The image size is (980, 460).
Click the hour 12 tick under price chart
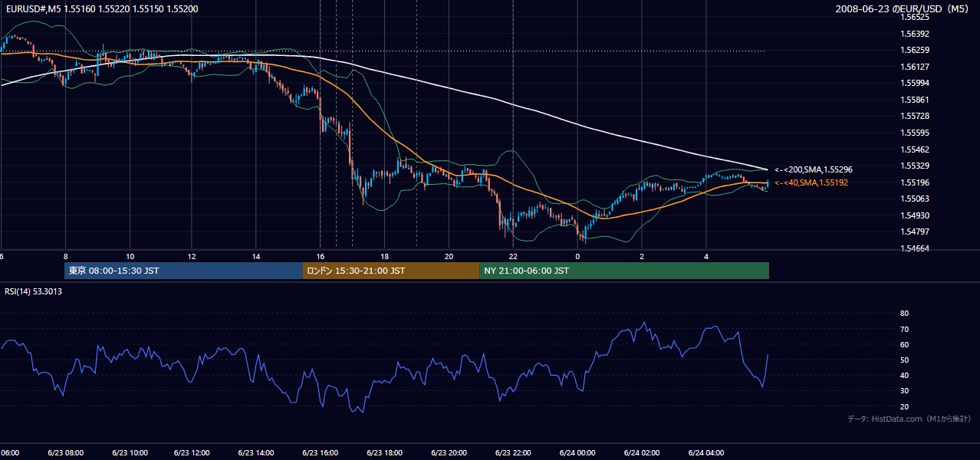(192, 256)
